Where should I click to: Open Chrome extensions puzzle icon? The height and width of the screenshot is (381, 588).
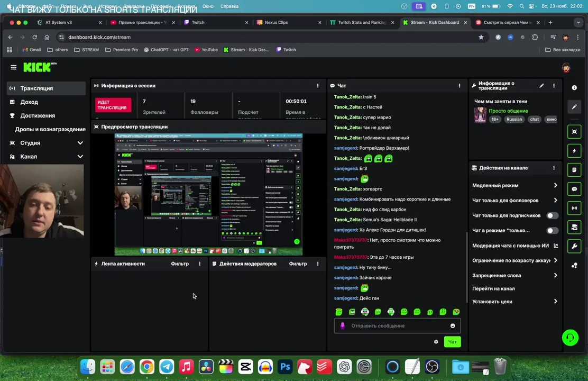535,37
